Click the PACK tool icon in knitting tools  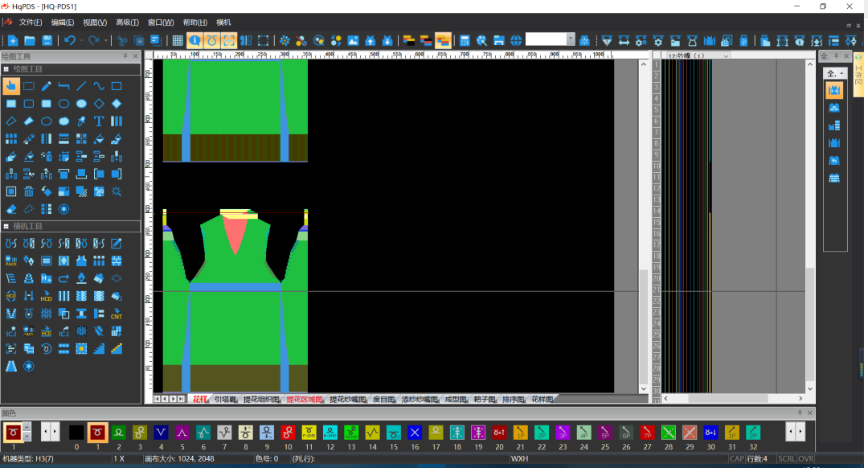coord(11,261)
